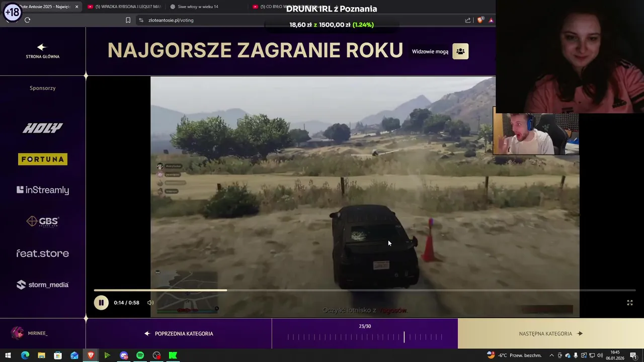This screenshot has height=362, width=644.
Task: Pause the nominee video playback
Action: [x=101, y=303]
